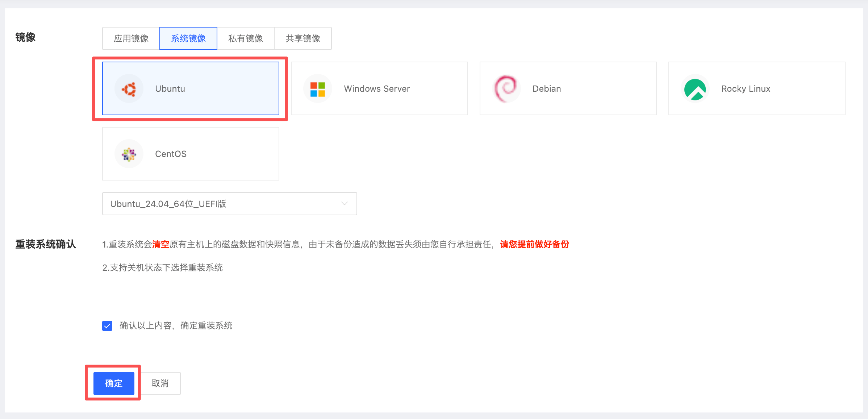Image resolution: width=868 pixels, height=419 pixels.
Task: Toggle the reinstall confirmation checkbox off
Action: [107, 325]
